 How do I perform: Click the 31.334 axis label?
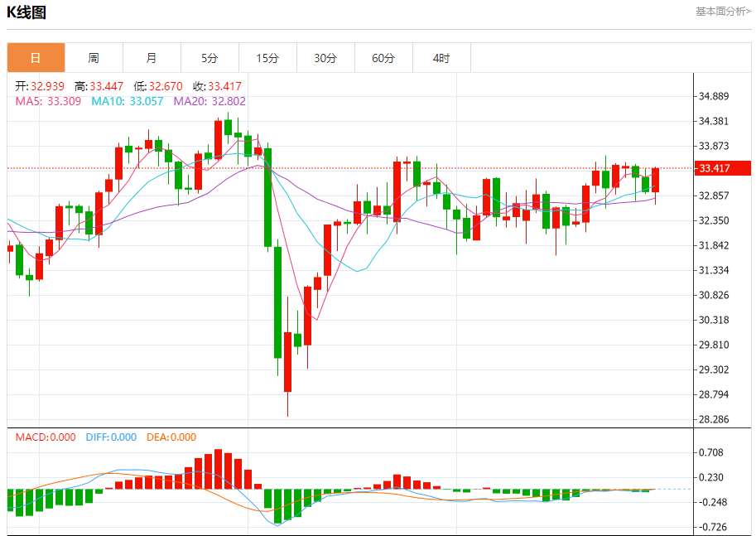714,270
